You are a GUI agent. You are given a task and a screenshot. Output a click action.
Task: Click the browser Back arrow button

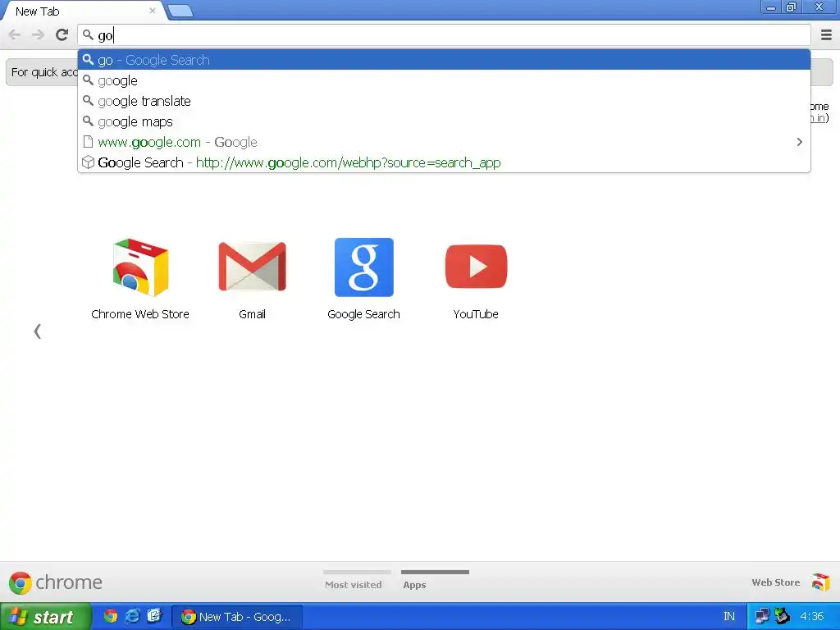point(15,35)
